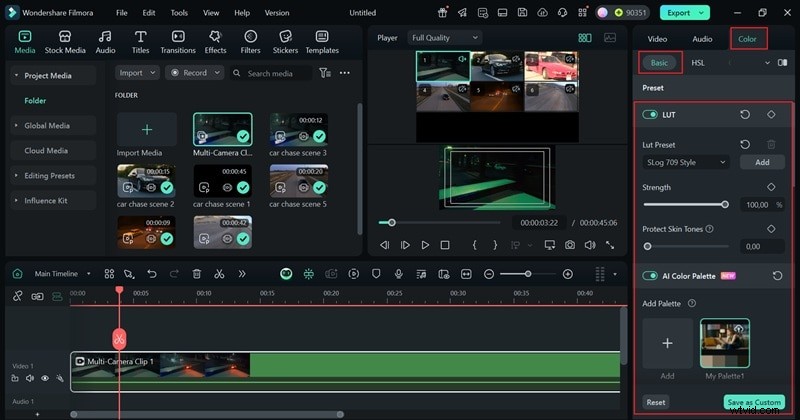Delete the selected clip with the trash icon
The height and width of the screenshot is (420, 800).
[x=196, y=274]
